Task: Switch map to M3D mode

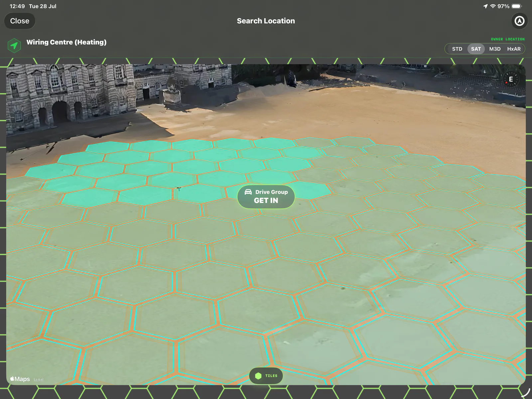Action: click(x=495, y=49)
